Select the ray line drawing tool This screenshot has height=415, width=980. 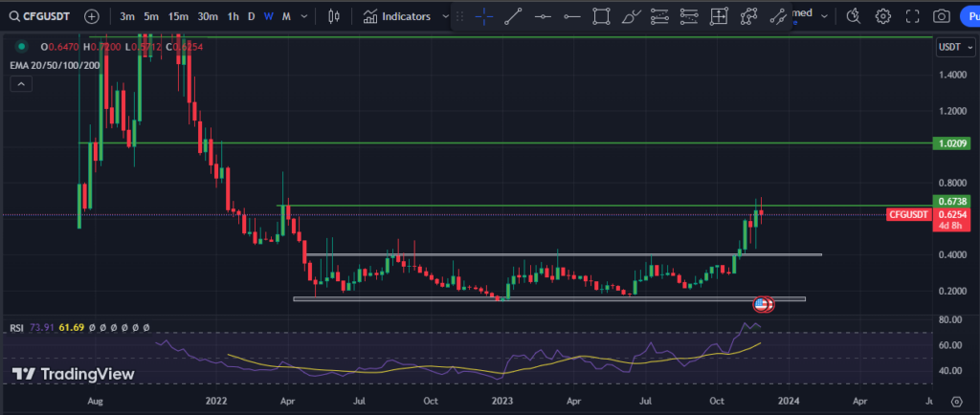coord(777,17)
